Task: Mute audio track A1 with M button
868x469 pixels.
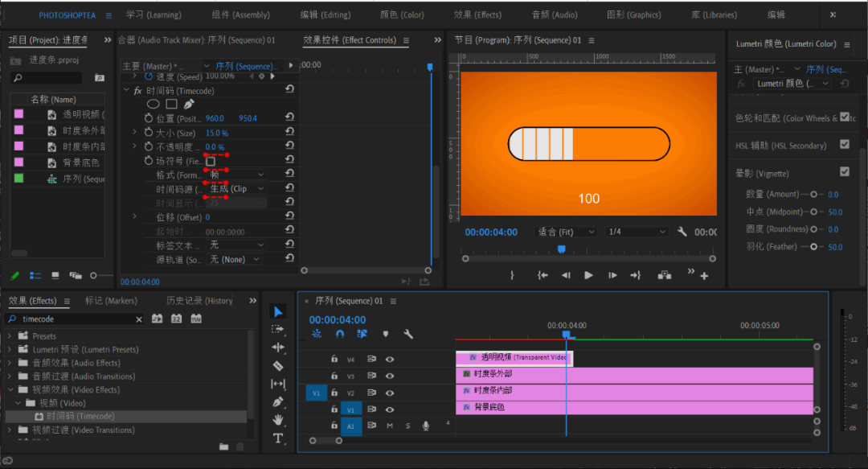Action: click(x=390, y=426)
